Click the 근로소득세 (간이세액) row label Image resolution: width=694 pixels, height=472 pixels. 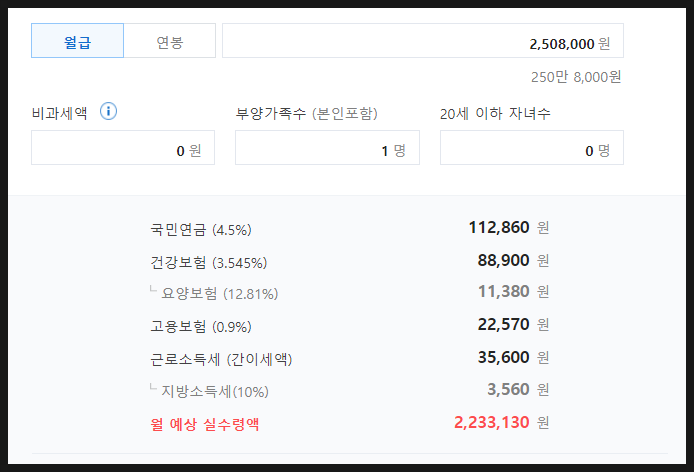(x=221, y=359)
